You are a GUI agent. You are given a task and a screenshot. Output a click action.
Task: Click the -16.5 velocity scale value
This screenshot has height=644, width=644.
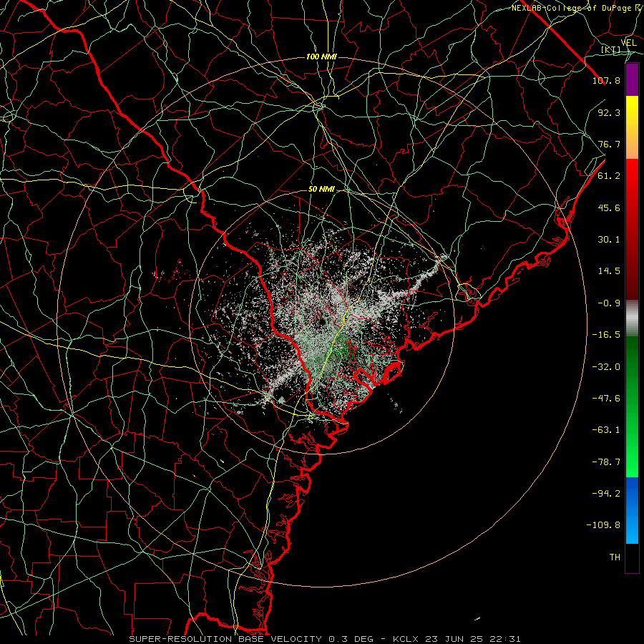click(x=606, y=335)
